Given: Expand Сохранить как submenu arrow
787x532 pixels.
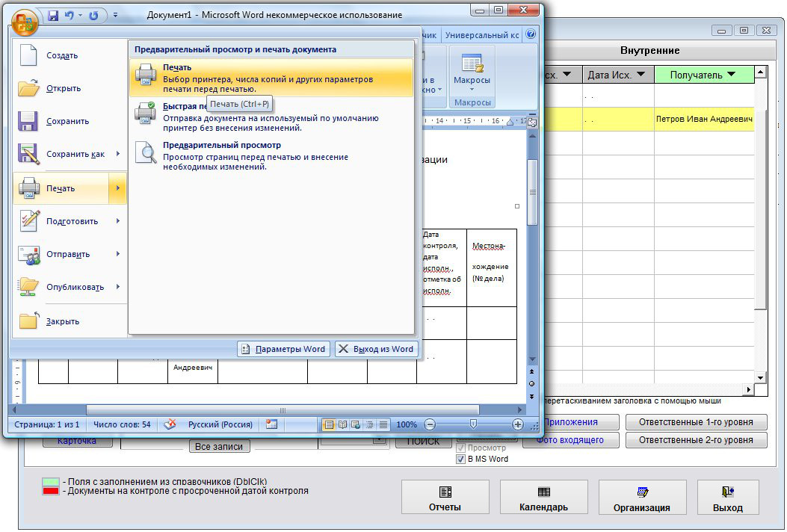Looking at the screenshot, I should click(118, 154).
